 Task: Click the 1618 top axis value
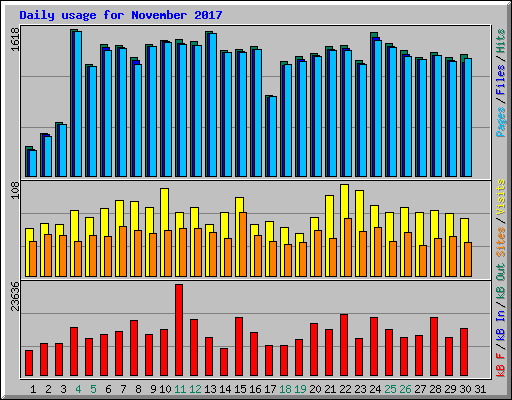click(x=15, y=39)
